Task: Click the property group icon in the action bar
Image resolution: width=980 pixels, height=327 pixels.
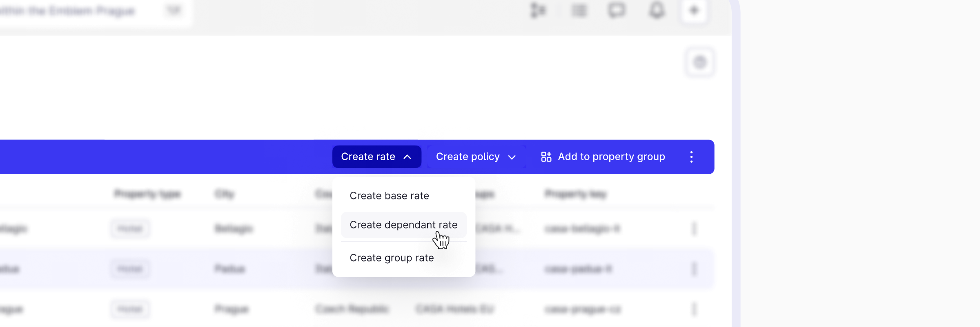Action: [546, 157]
